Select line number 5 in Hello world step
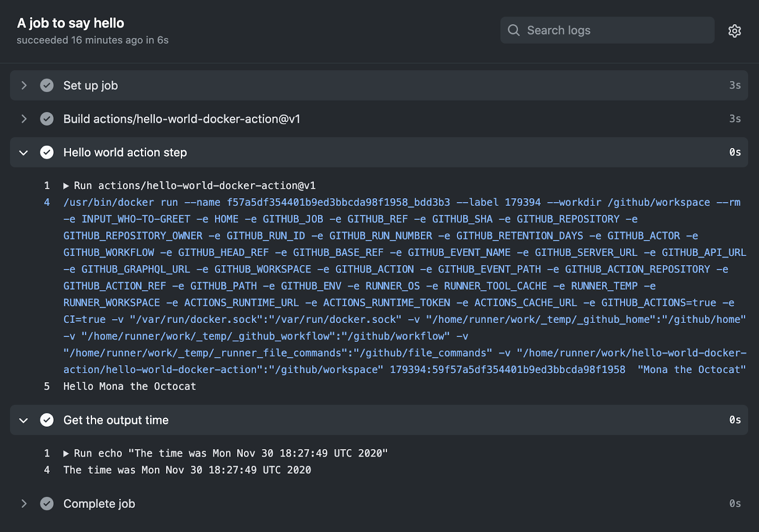Screen dimensions: 759x532 click(47, 386)
